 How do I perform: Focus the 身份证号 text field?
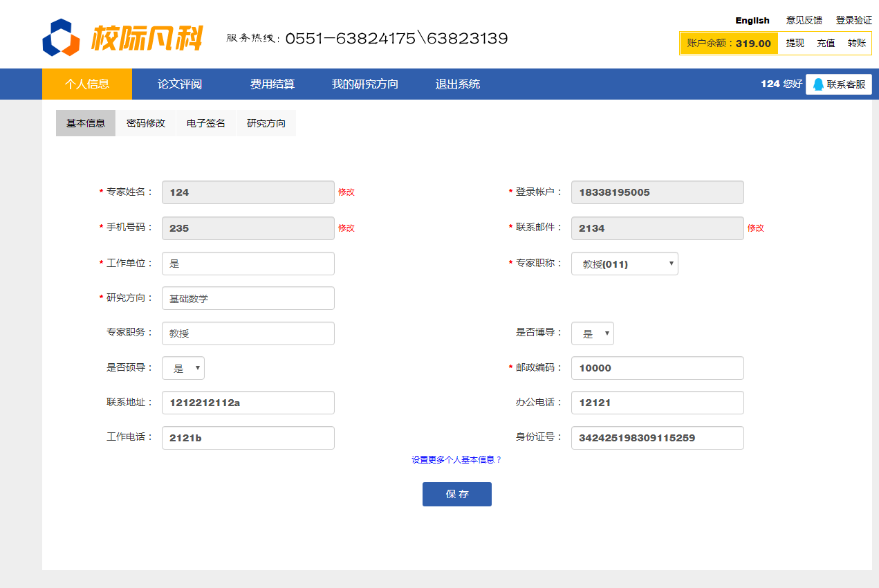point(657,438)
